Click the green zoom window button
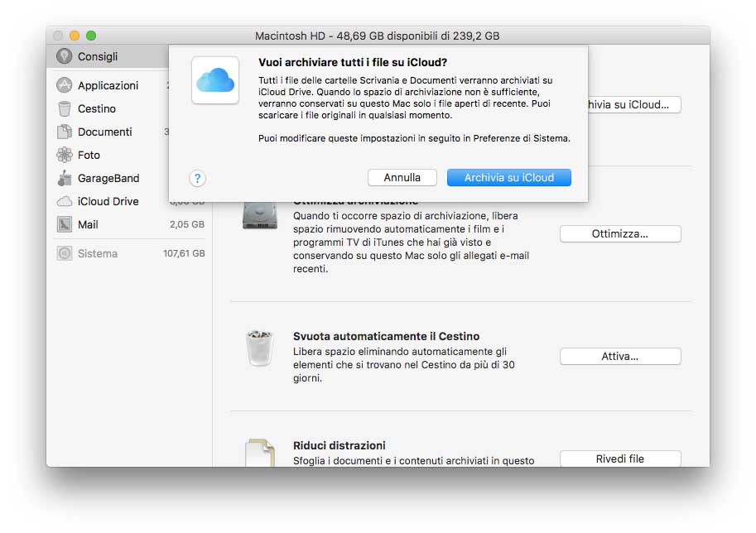Viewport: 756px width, 533px height. click(90, 36)
